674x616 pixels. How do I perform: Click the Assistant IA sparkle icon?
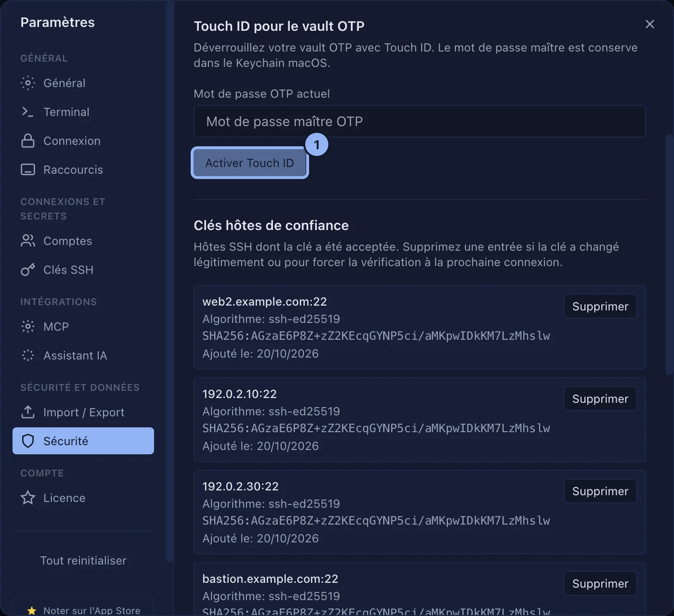click(x=28, y=355)
